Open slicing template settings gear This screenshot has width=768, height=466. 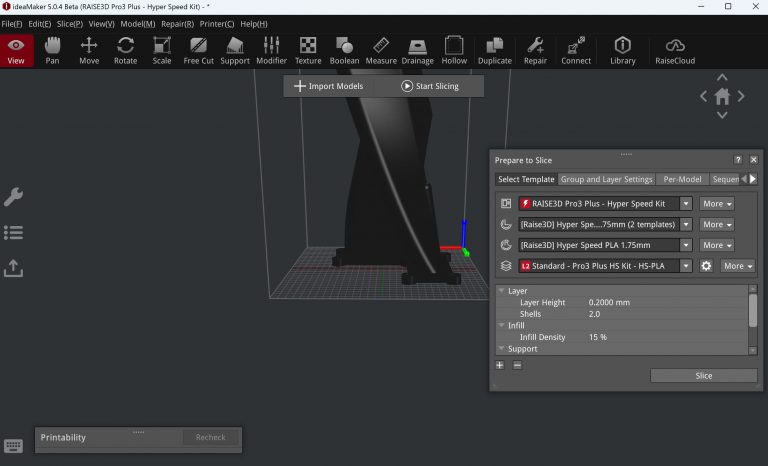(706, 266)
